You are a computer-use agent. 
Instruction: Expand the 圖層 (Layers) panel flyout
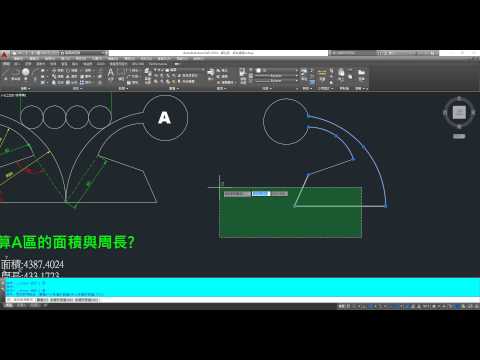point(174,88)
